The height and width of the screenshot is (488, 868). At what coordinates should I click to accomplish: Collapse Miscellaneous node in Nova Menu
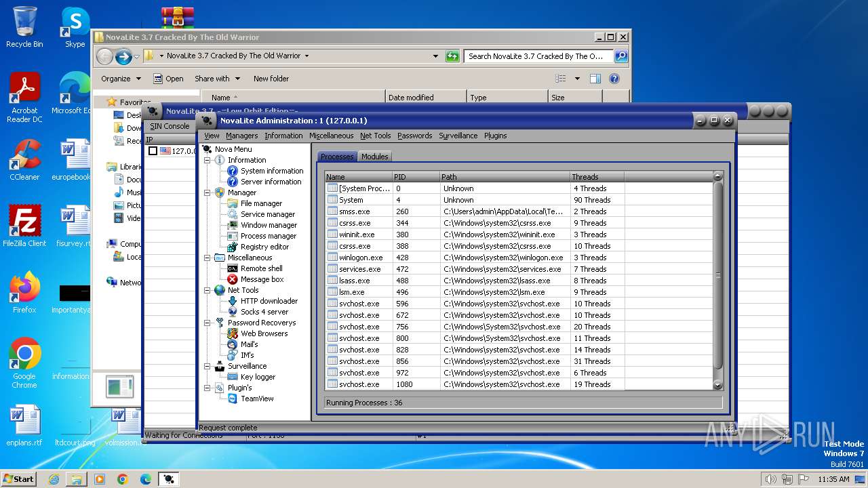coord(208,258)
